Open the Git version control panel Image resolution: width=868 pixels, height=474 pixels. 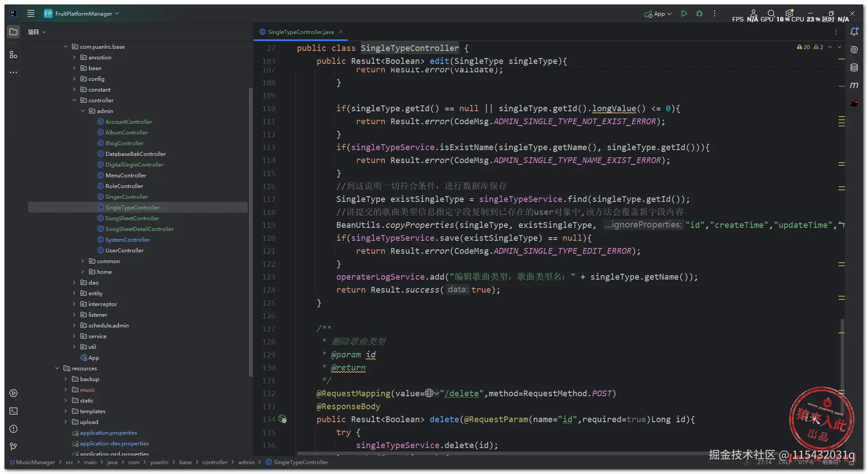click(13, 447)
